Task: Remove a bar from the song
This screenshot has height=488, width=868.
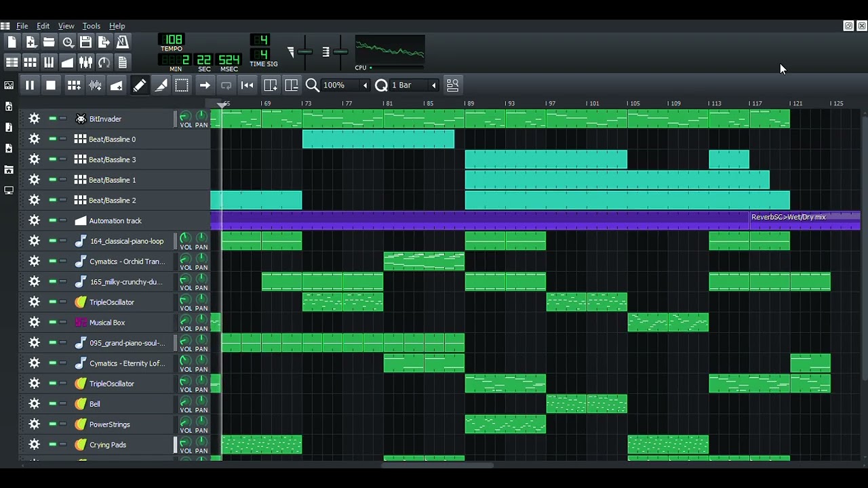Action: [x=292, y=85]
